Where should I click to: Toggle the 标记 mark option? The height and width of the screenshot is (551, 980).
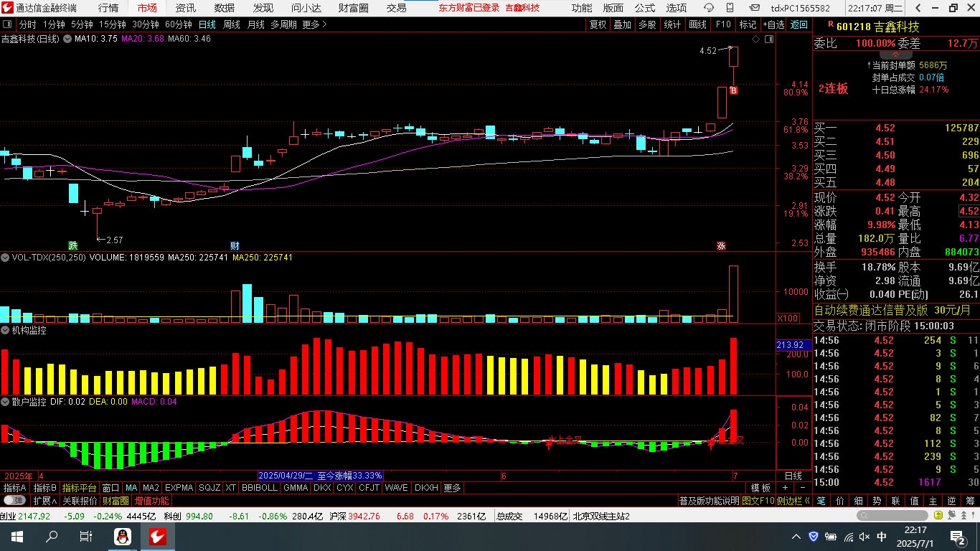pos(748,24)
